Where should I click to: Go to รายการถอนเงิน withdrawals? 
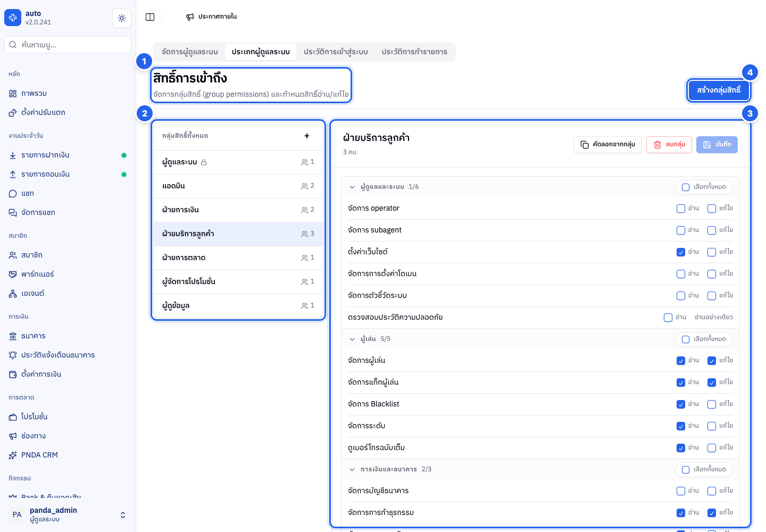68,174
